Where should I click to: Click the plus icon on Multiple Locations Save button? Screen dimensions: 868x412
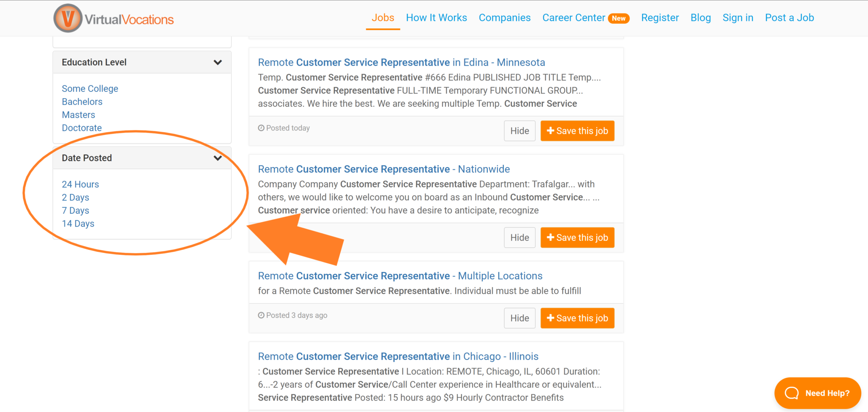(551, 318)
